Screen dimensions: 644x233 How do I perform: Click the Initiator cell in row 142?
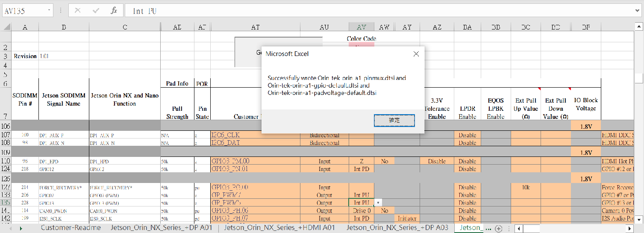[407, 218]
